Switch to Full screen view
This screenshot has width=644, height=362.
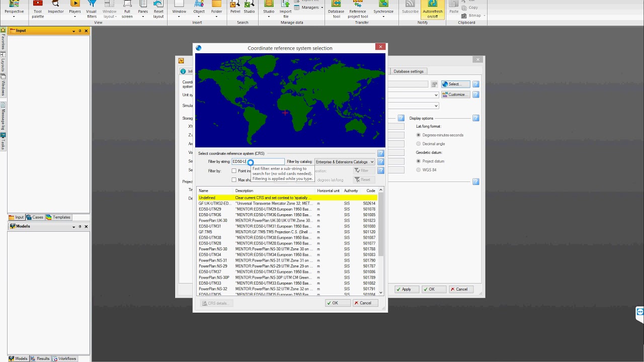click(127, 9)
